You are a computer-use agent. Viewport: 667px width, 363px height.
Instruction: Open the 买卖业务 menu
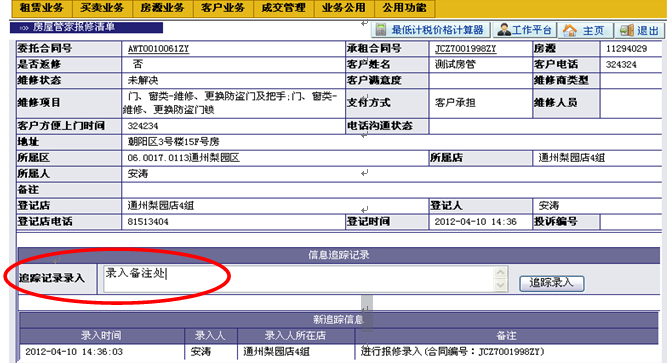click(x=102, y=8)
